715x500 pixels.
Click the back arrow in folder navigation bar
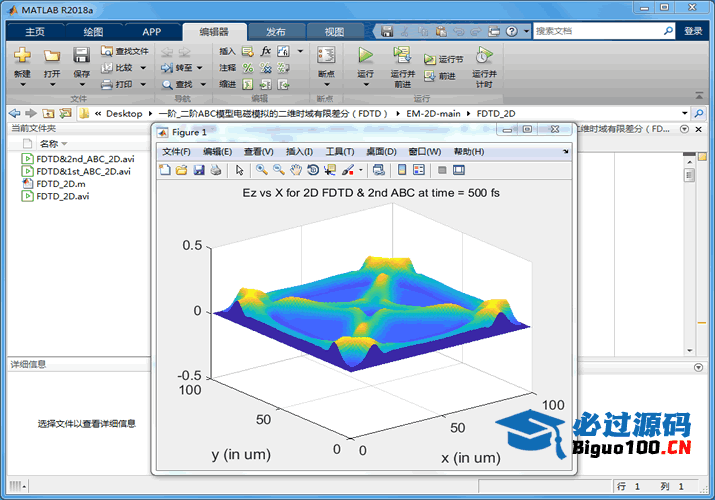click(x=15, y=113)
